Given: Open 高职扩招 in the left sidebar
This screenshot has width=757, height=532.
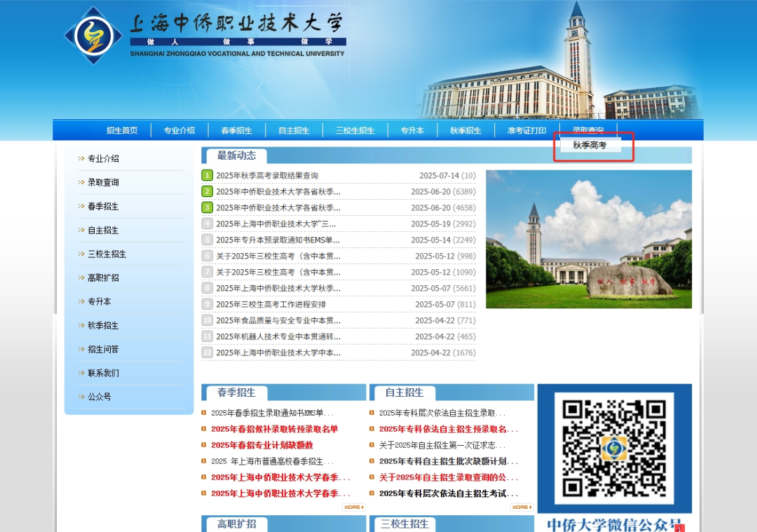Looking at the screenshot, I should 103,278.
